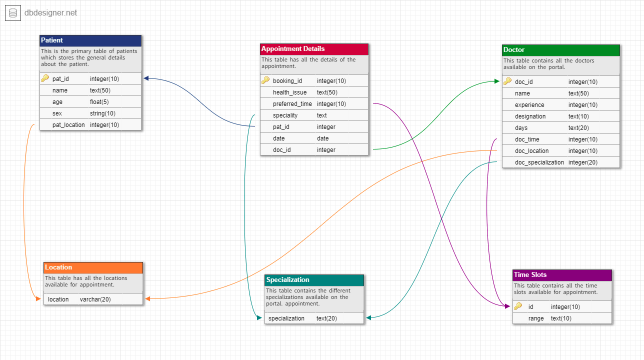Click the preferred_time field row
Viewport: 644px width, 360px height.
pyautogui.click(x=314, y=103)
